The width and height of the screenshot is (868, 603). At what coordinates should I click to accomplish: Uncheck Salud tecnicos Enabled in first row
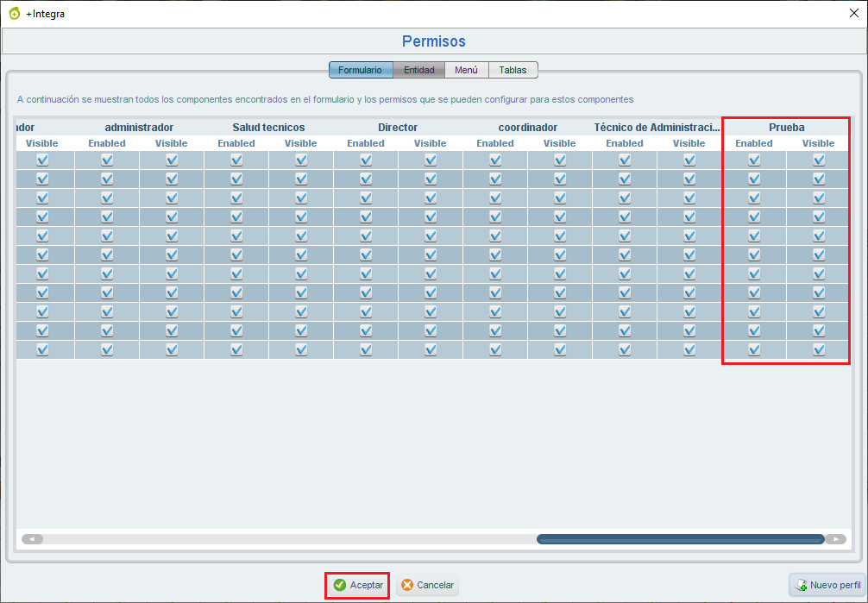(x=236, y=160)
